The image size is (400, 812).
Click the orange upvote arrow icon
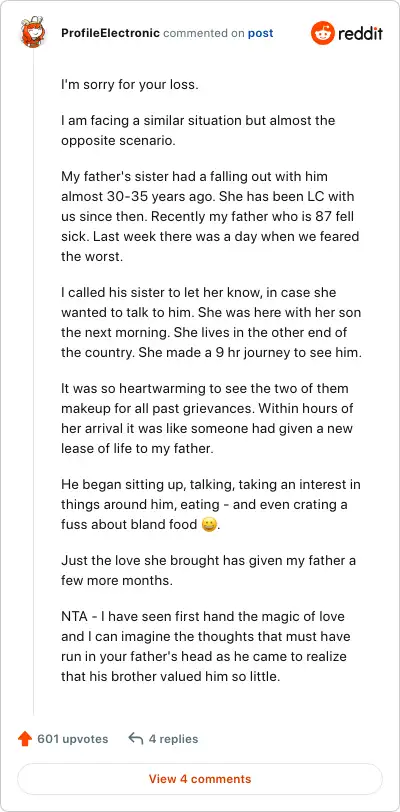pos(24,738)
